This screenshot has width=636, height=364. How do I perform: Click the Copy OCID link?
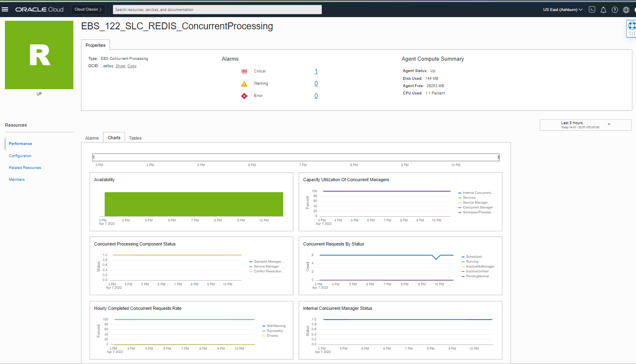point(132,66)
